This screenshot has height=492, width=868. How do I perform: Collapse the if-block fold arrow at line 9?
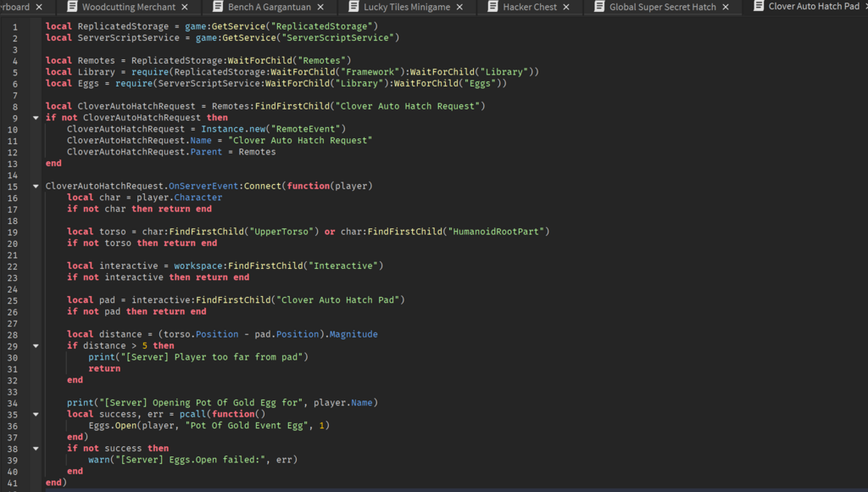coord(36,118)
